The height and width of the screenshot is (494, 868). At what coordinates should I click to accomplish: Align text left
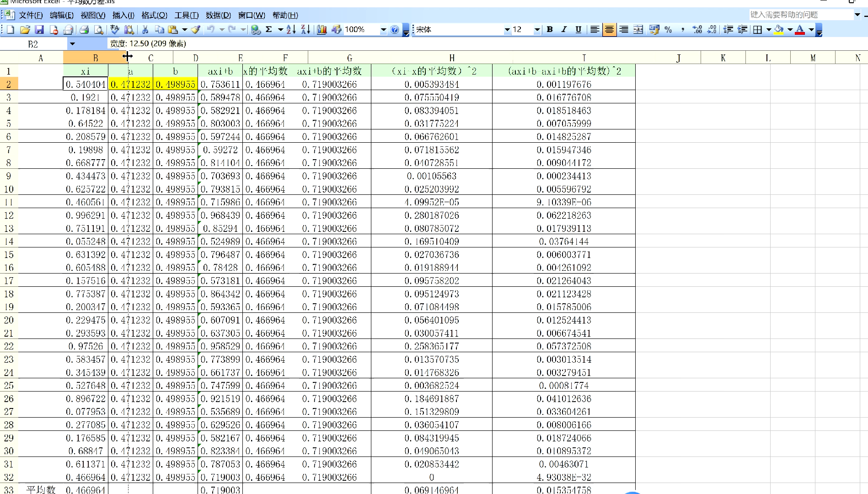coord(595,30)
